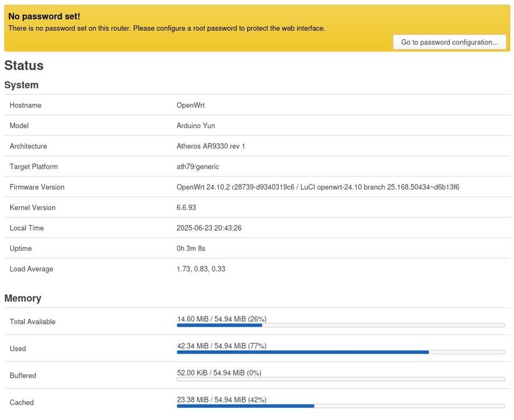Click the Uptime value 0h 3m 8s
Viewport: 514px width, 420px height.
191,249
